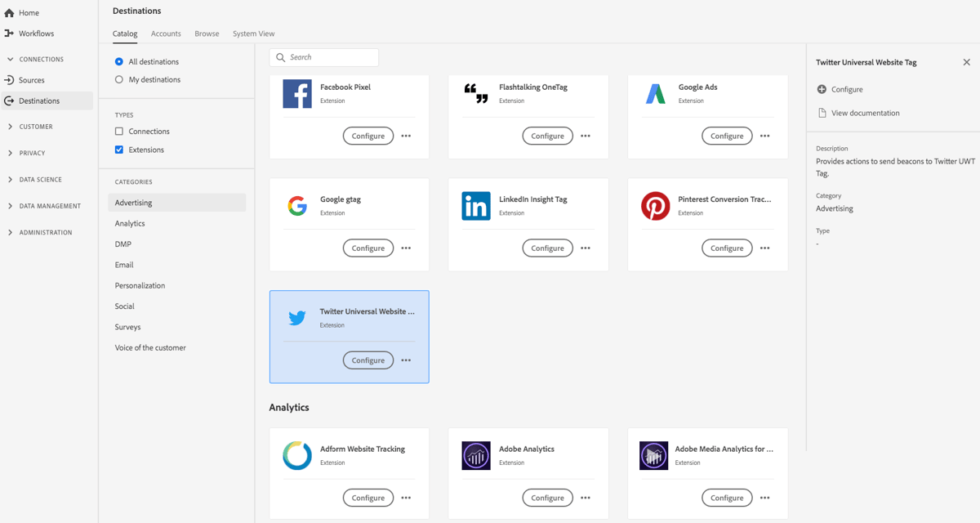Uncheck the Extensions type filter
980x523 pixels.
(118, 149)
